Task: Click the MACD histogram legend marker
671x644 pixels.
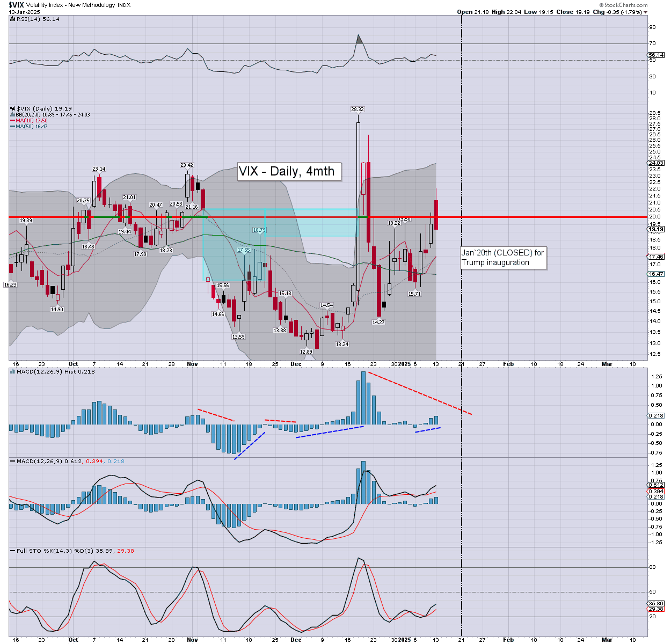Action: coord(12,371)
